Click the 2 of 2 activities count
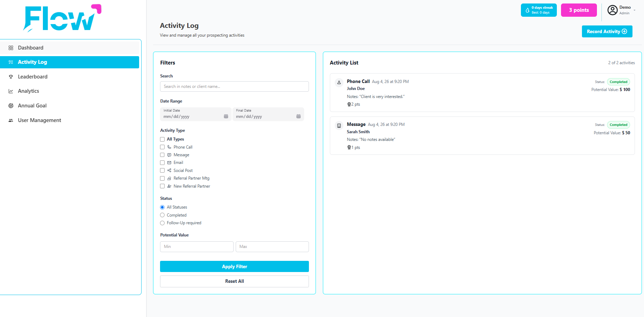This screenshot has height=317, width=644. [x=621, y=63]
